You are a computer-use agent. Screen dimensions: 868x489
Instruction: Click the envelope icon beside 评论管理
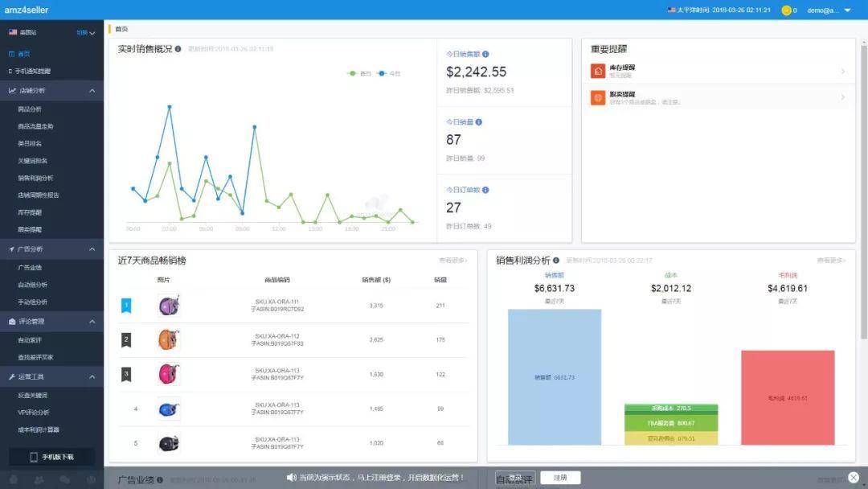(12, 322)
